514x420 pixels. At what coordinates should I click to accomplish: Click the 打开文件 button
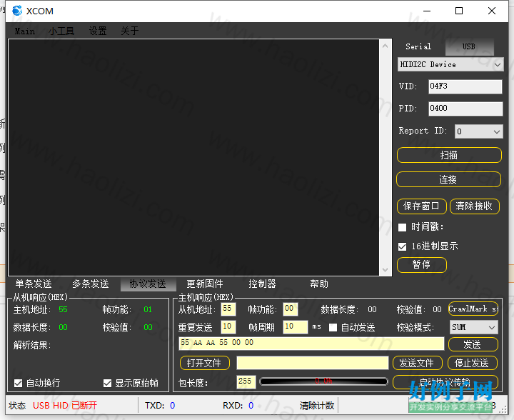point(205,363)
